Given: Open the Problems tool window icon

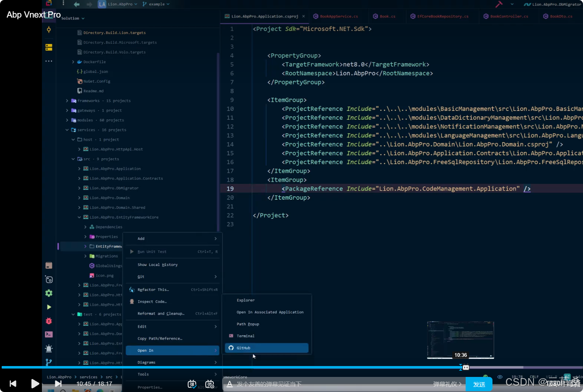Looking at the screenshot, I should tap(49, 348).
